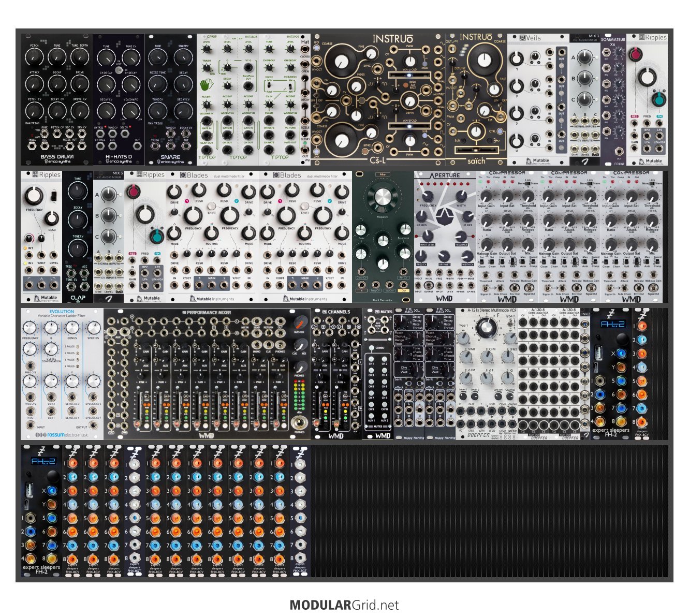Viewport: 689px width, 616px height.
Task: Click the SPECIES knob on Evolution filter
Action: coord(93,328)
